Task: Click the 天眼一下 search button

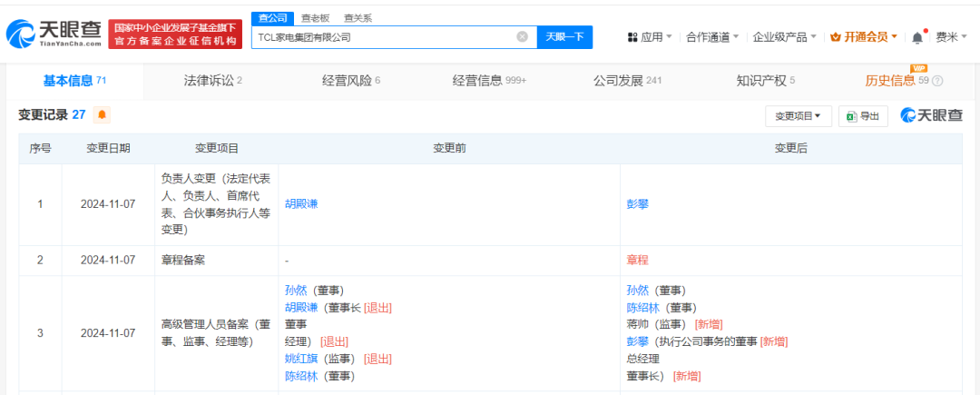Action: [564, 37]
